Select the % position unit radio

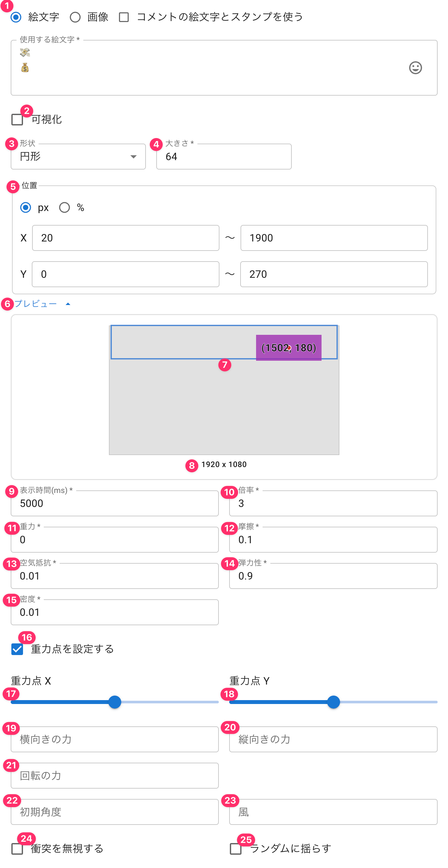pyautogui.click(x=65, y=207)
